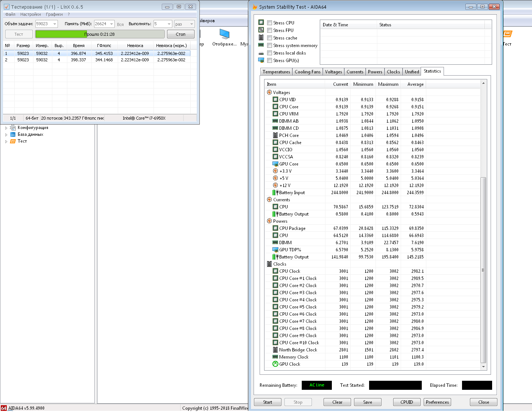Click the CPU Package power icon
Image resolution: width=532 pixels, height=412 pixels.
(275, 228)
